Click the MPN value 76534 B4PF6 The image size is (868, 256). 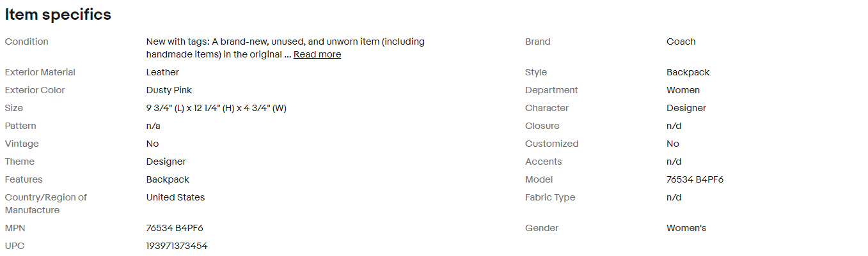click(175, 228)
